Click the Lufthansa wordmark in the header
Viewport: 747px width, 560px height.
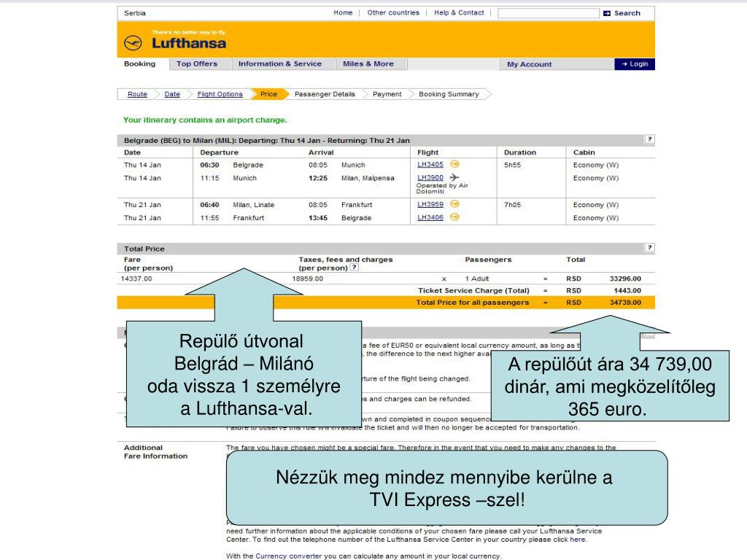189,43
